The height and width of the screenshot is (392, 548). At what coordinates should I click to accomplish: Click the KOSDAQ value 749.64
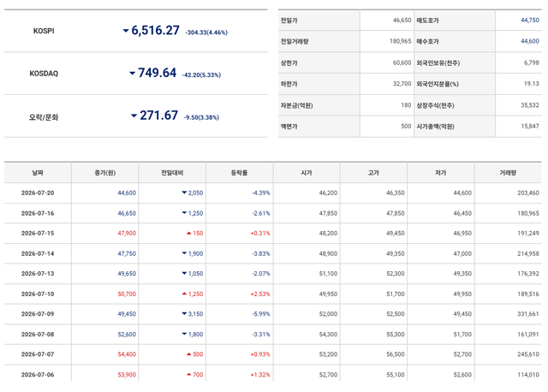(x=157, y=73)
